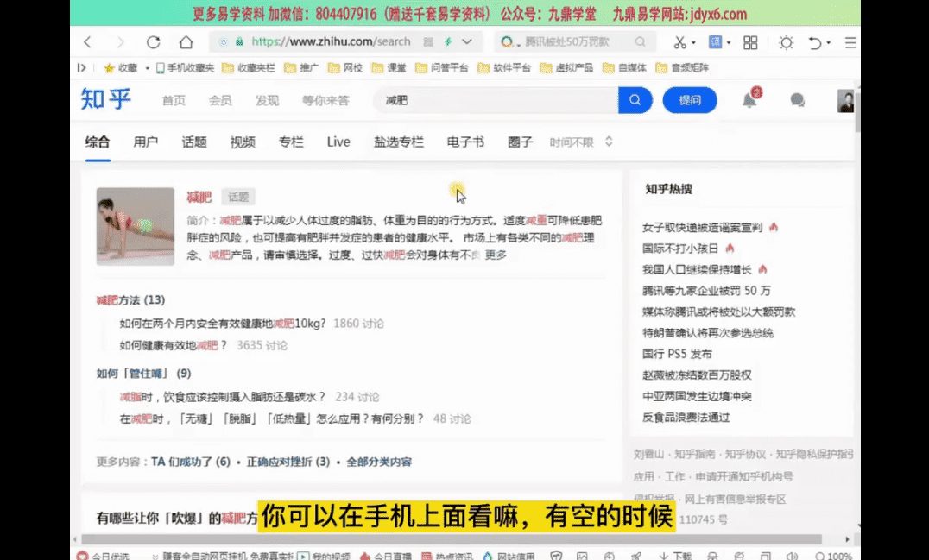Switch to the 视频 search tab
The width and height of the screenshot is (929, 560).
pos(243,142)
